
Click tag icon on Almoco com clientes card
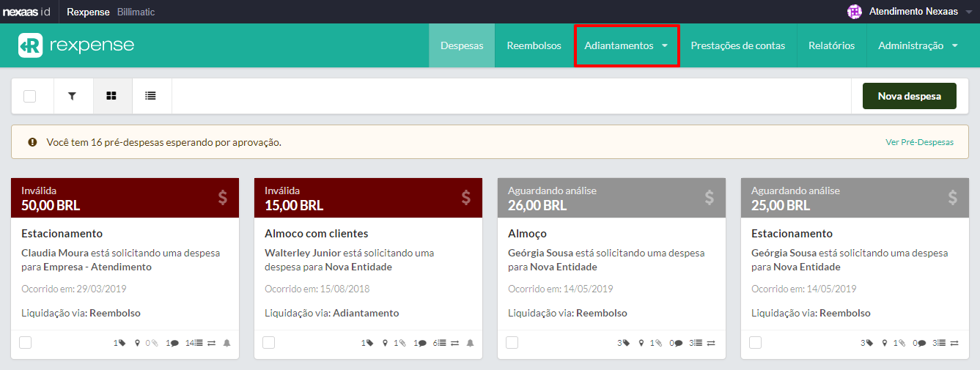(369, 343)
